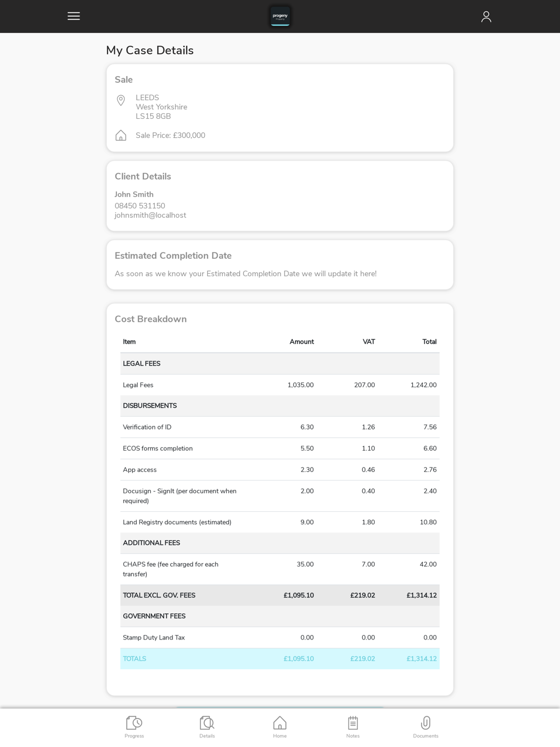Click the Sale Price £300,000 text
This screenshot has width=560, height=747.
[170, 136]
